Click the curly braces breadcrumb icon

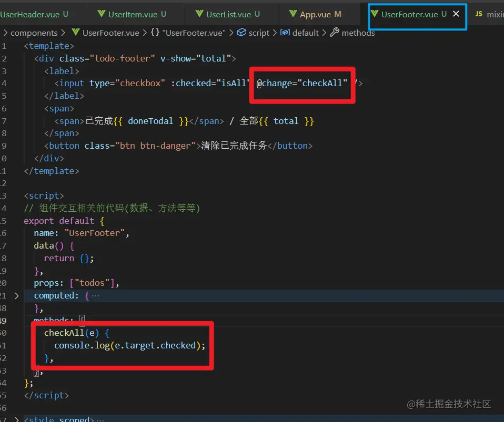pos(155,33)
